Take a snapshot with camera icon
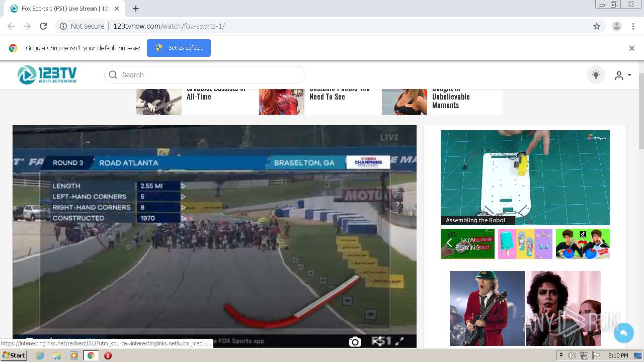644x362 pixels. pyautogui.click(x=355, y=342)
